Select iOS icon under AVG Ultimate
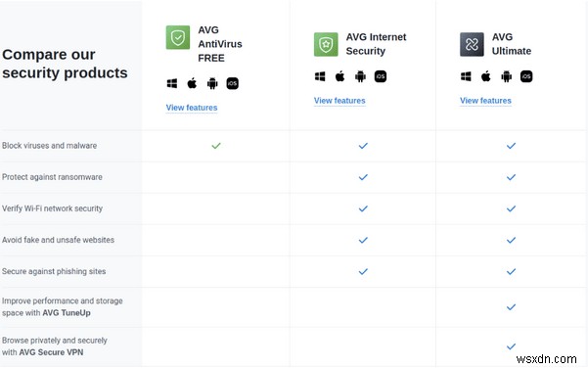This screenshot has width=588, height=369. point(526,76)
